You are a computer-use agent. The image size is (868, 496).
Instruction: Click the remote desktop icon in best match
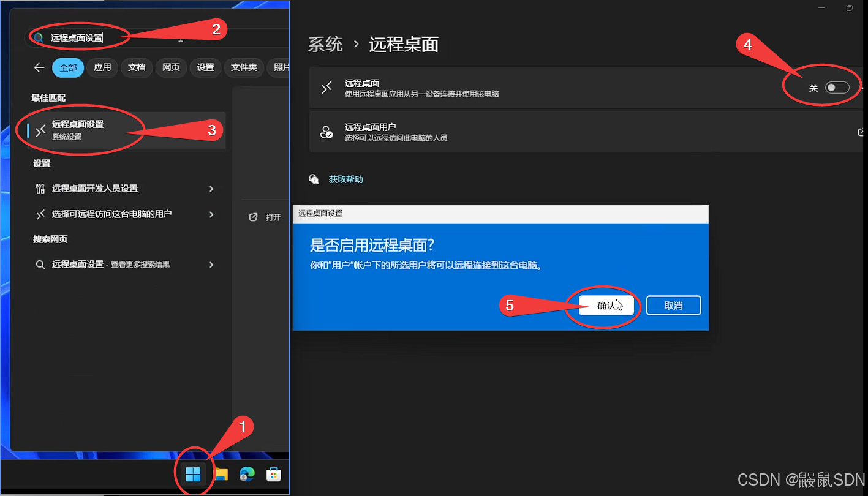(x=41, y=130)
